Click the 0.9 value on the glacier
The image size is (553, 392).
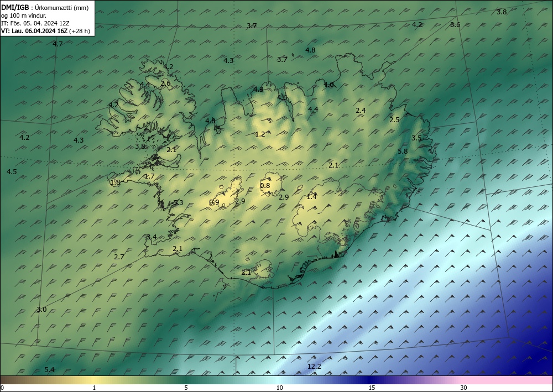click(214, 202)
